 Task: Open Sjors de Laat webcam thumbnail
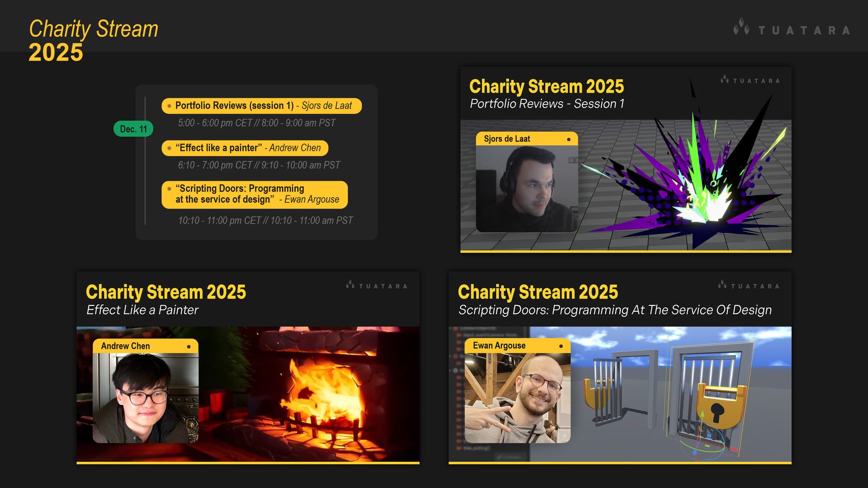(x=527, y=188)
